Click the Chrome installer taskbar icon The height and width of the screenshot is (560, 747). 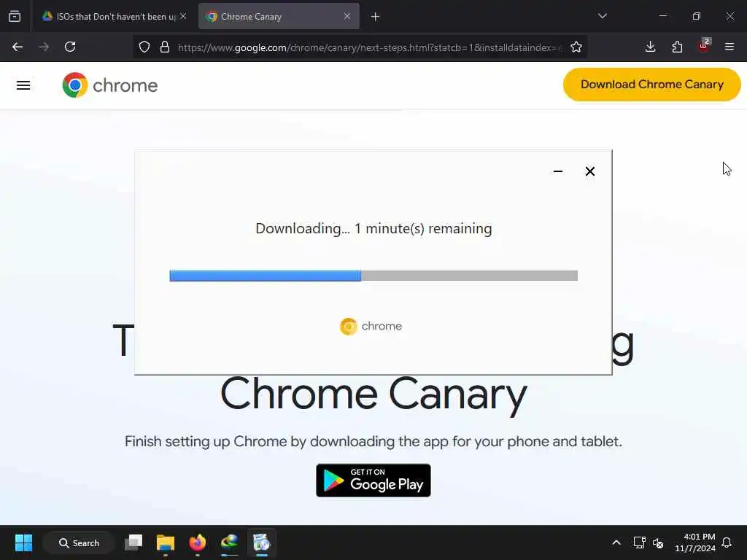pyautogui.click(x=262, y=542)
